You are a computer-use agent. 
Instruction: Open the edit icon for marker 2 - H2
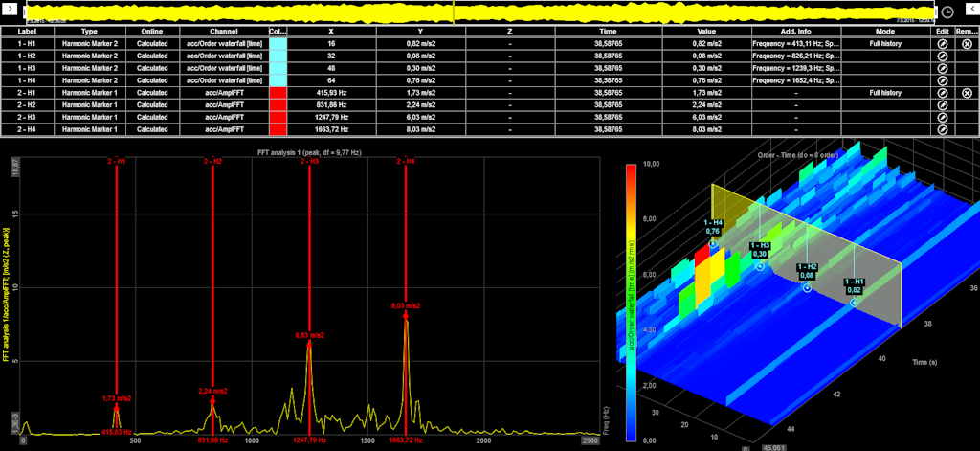943,105
